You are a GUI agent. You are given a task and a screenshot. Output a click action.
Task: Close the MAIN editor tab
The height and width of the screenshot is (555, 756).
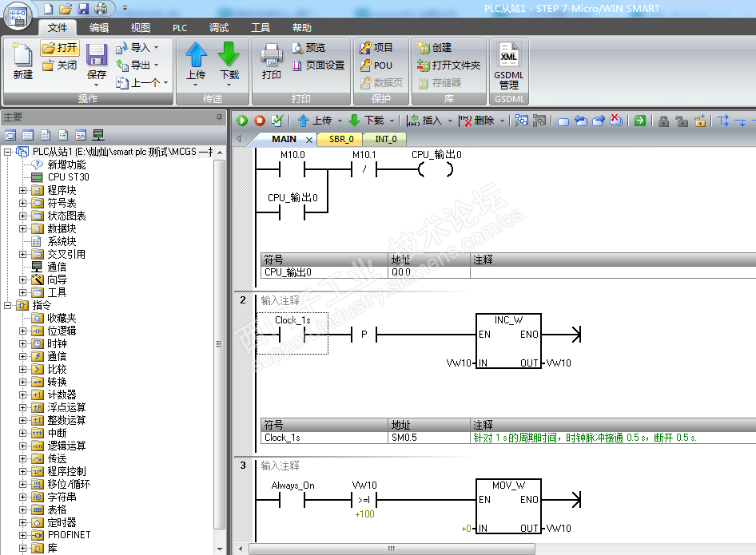309,140
